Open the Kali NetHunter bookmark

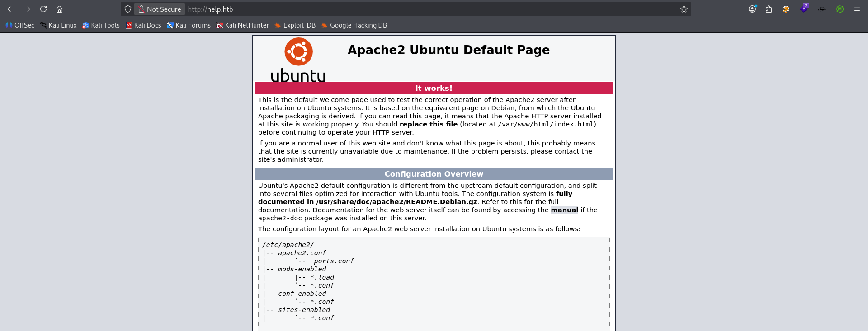pos(242,25)
